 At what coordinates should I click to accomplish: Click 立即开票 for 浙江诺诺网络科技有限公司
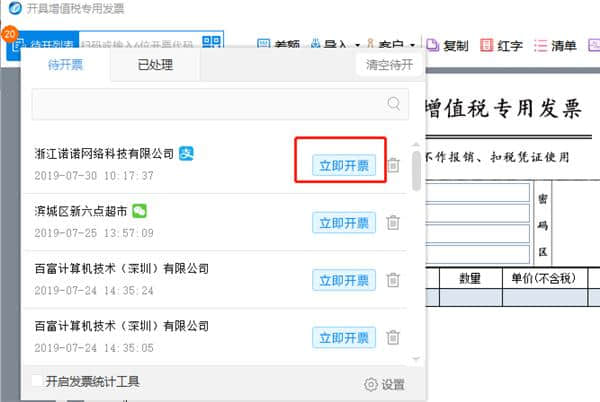click(x=344, y=166)
